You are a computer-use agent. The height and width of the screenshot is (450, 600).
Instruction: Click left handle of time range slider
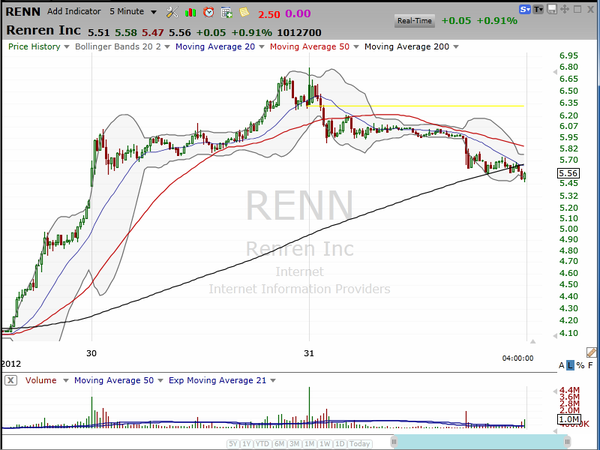coord(394,442)
